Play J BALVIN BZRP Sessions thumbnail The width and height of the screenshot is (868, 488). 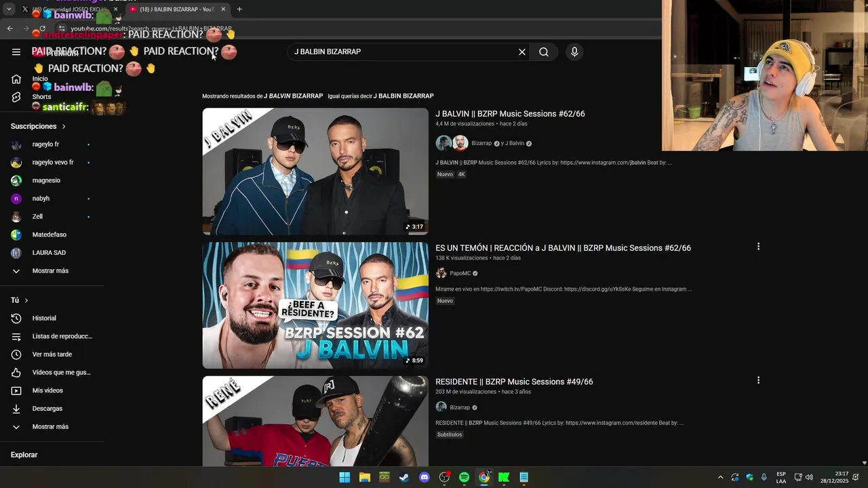(x=315, y=171)
